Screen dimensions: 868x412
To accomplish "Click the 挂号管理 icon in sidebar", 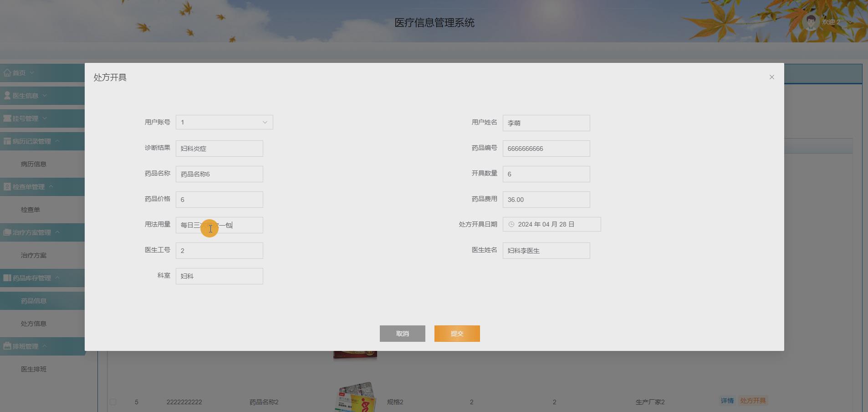I will coord(7,118).
